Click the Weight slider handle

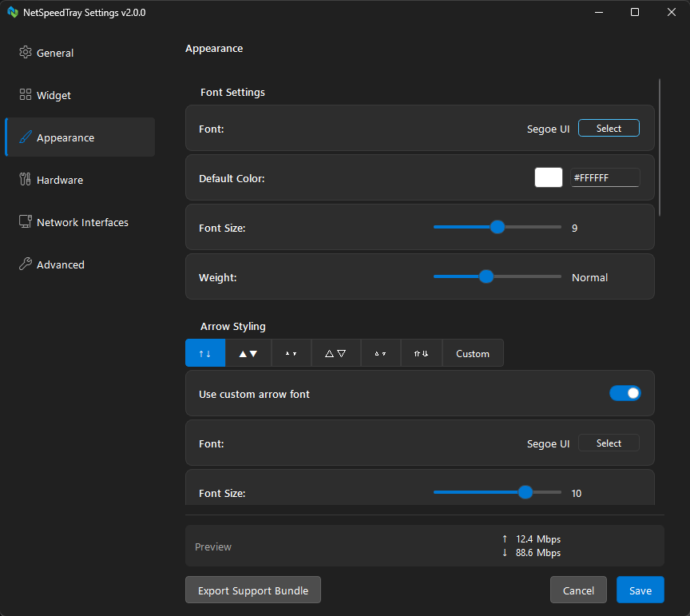click(x=486, y=276)
